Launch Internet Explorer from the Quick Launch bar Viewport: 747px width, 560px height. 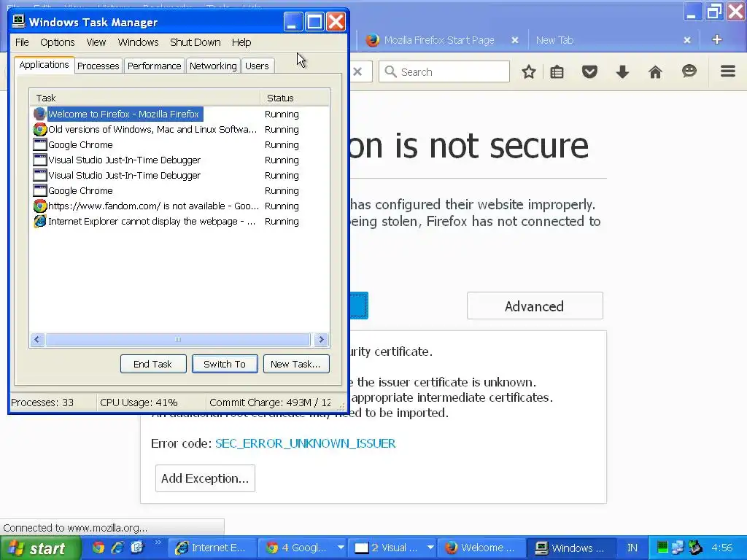(117, 548)
